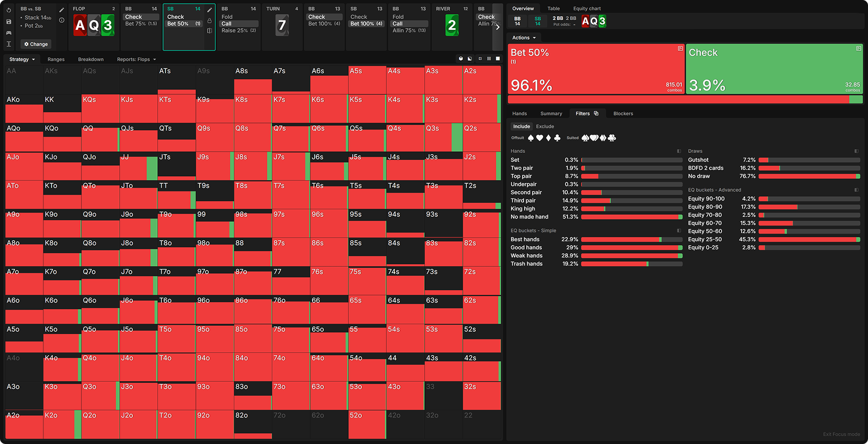This screenshot has height=444, width=868.
Task: Open the Actions dropdown
Action: (x=524, y=38)
